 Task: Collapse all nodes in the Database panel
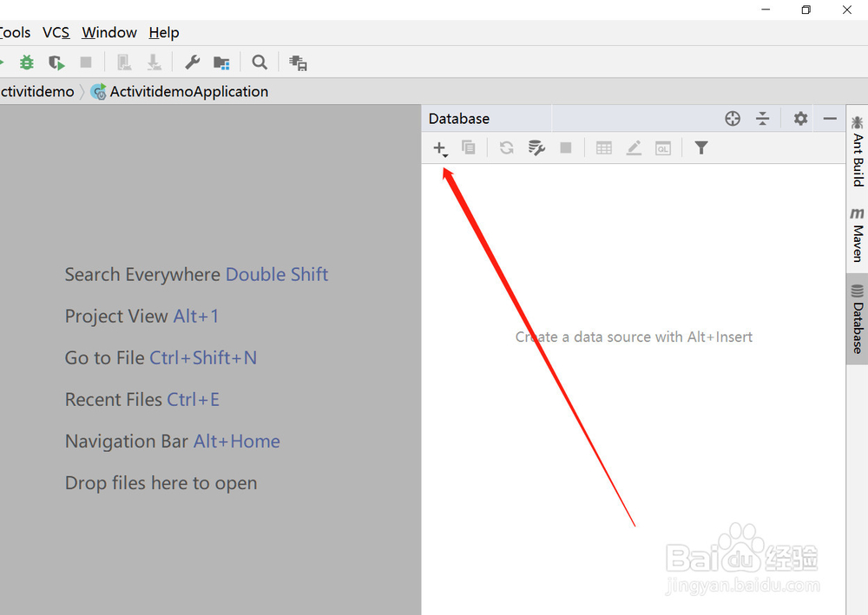click(762, 118)
